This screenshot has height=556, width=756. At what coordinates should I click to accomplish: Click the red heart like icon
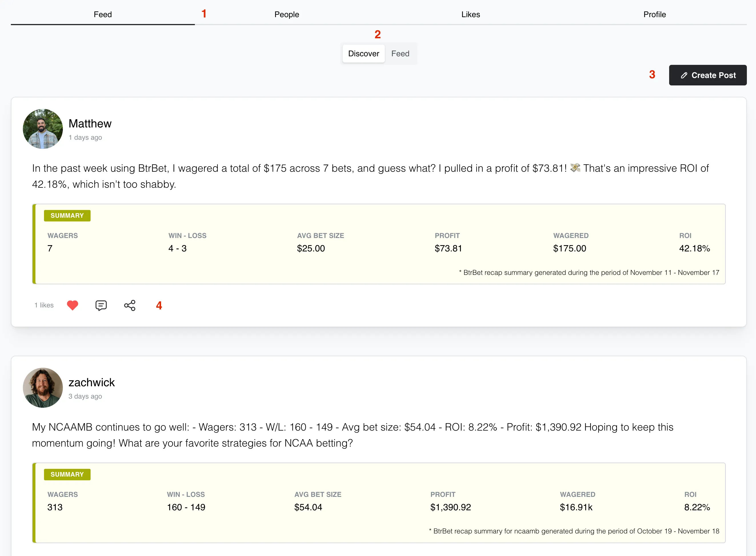72,305
